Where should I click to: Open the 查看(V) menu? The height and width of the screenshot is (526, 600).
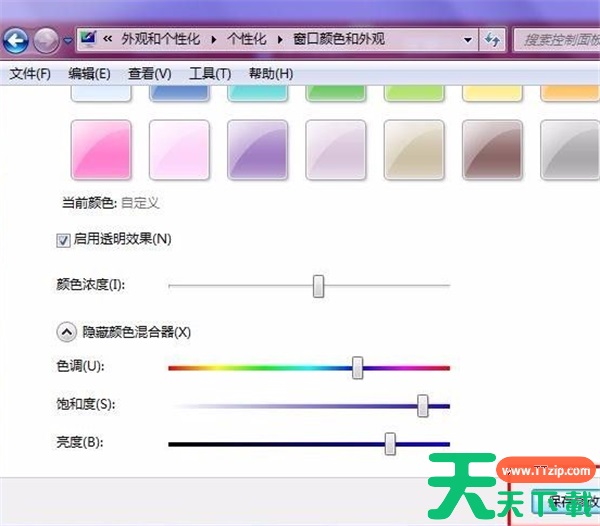point(150,74)
